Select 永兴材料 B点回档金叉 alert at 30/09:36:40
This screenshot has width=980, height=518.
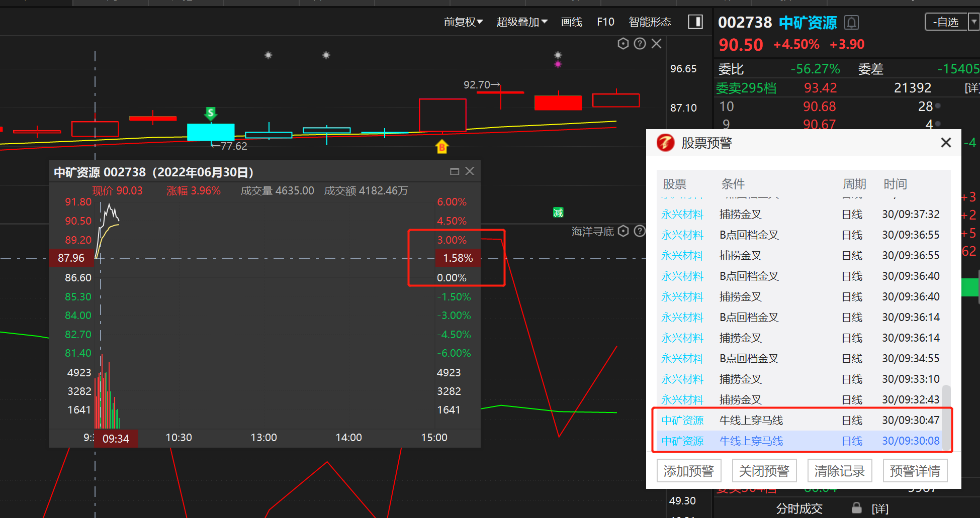pos(799,276)
